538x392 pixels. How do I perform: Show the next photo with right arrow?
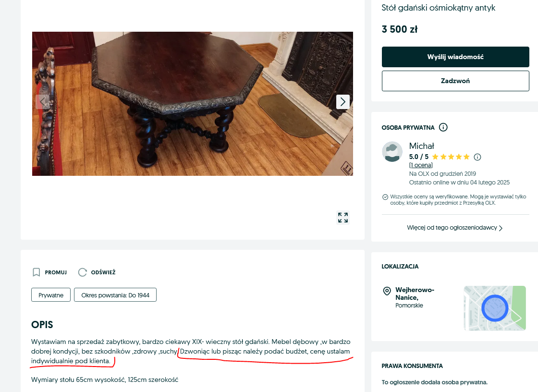click(342, 102)
